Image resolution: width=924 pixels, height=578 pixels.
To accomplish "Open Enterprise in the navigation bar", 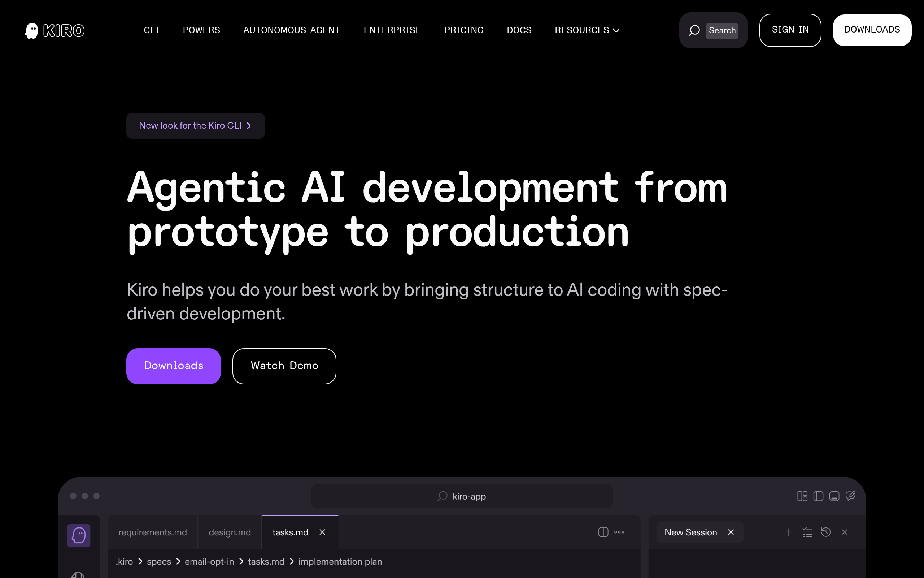I will 392,30.
